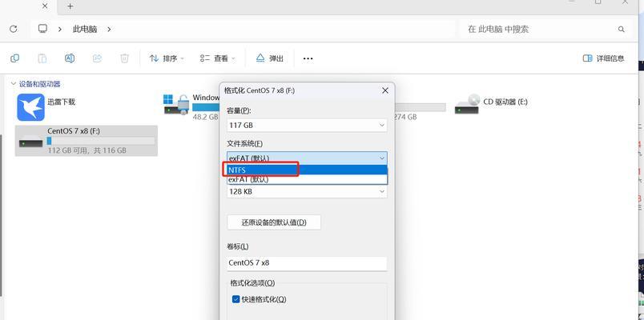The image size is (644, 320).
Task: Click the 卷标 volume label text field
Action: [x=307, y=262]
